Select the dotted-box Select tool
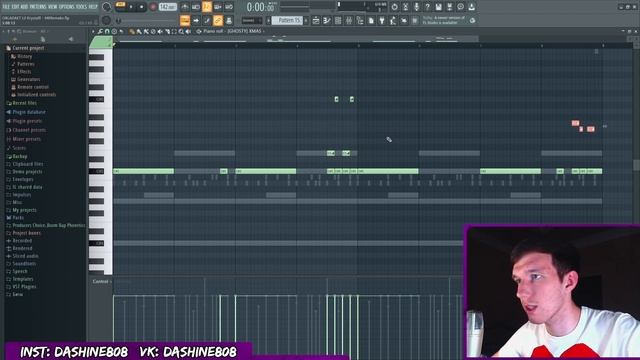This screenshot has height=360, width=640. pyautogui.click(x=174, y=31)
